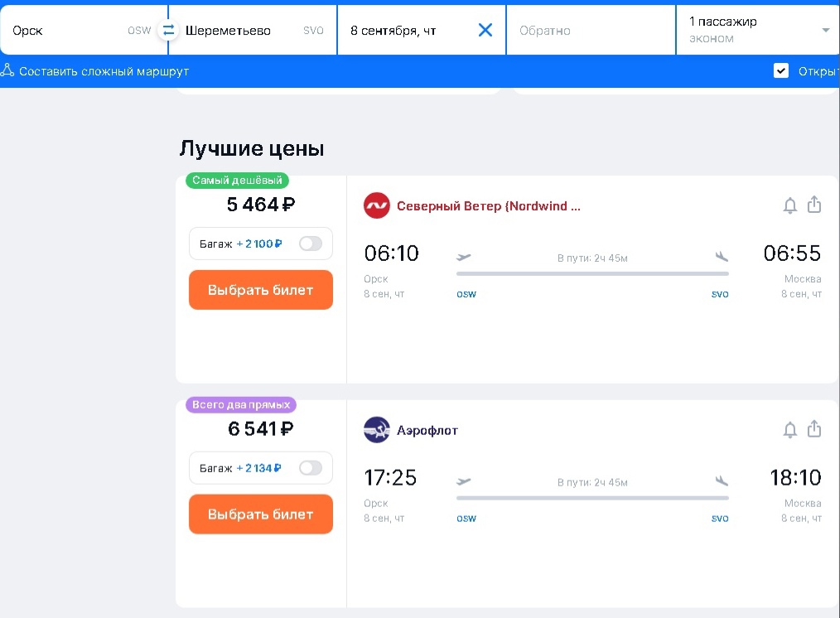Clear the departure date with the X icon
This screenshot has height=618, width=840.
click(485, 29)
